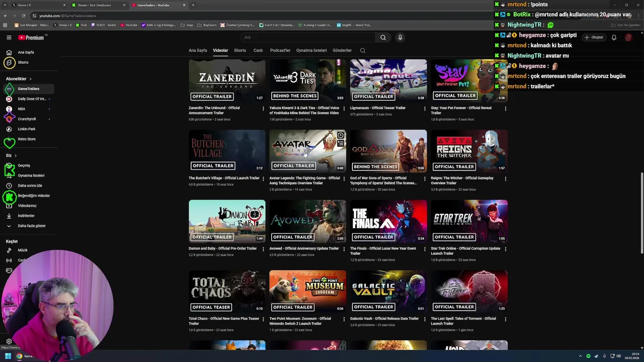
Task: Open the Canlı channel tab
Action: click(x=258, y=50)
